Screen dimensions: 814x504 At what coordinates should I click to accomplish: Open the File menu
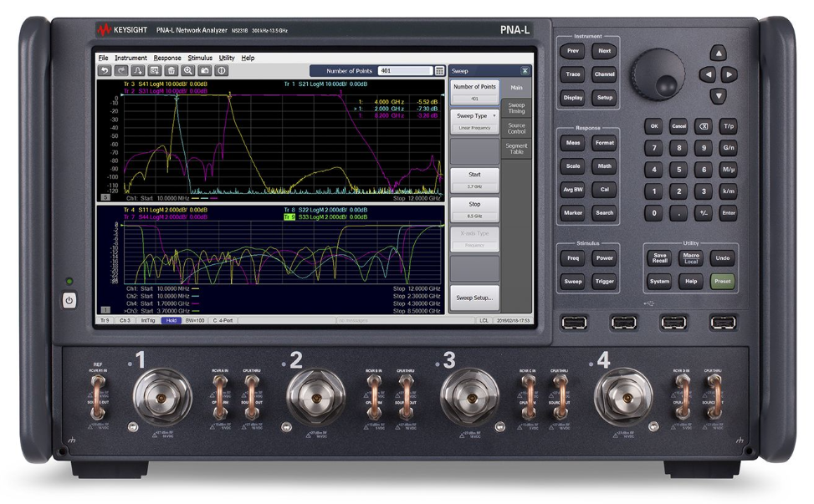[103, 58]
